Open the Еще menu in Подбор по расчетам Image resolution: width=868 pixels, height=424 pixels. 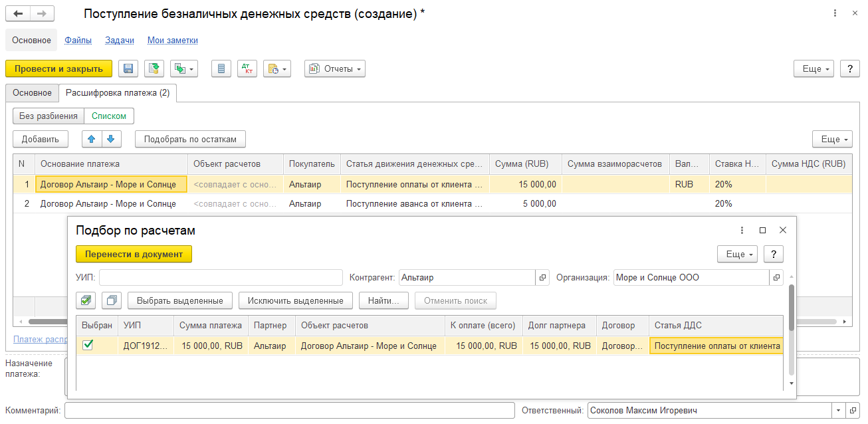(x=738, y=254)
